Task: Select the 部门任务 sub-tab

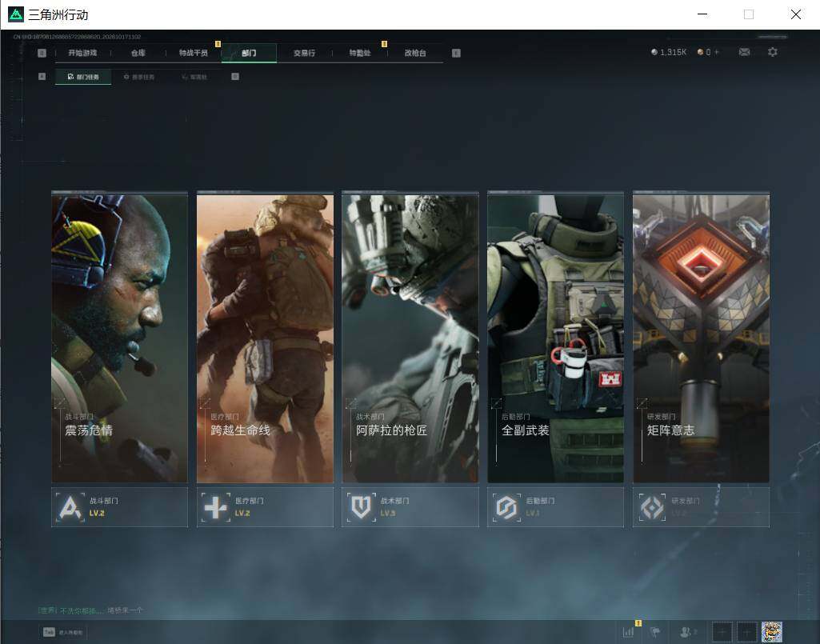Action: coord(83,77)
